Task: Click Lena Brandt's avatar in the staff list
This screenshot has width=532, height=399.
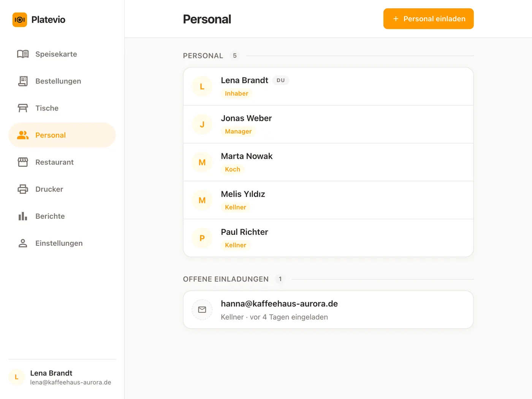Action: (x=202, y=86)
